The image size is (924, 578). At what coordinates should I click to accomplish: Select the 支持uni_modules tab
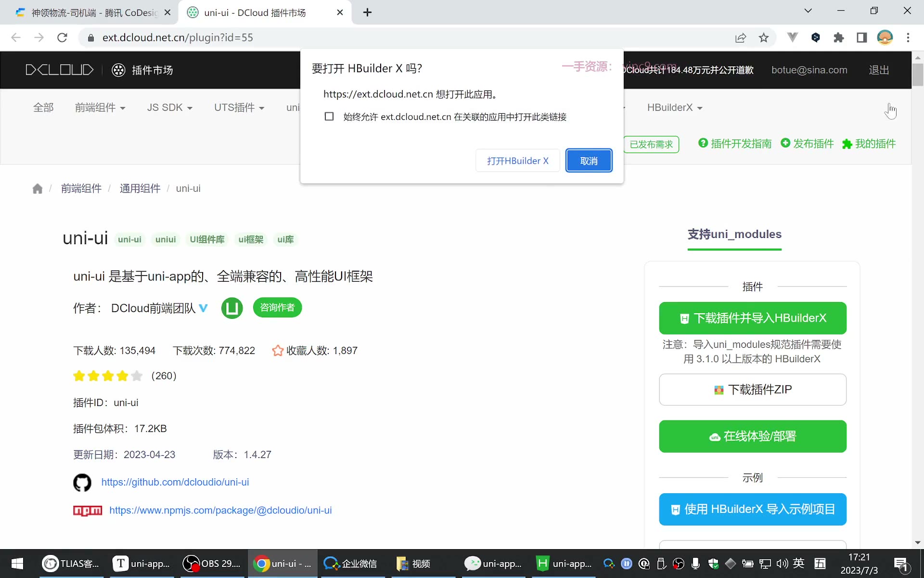coord(734,235)
